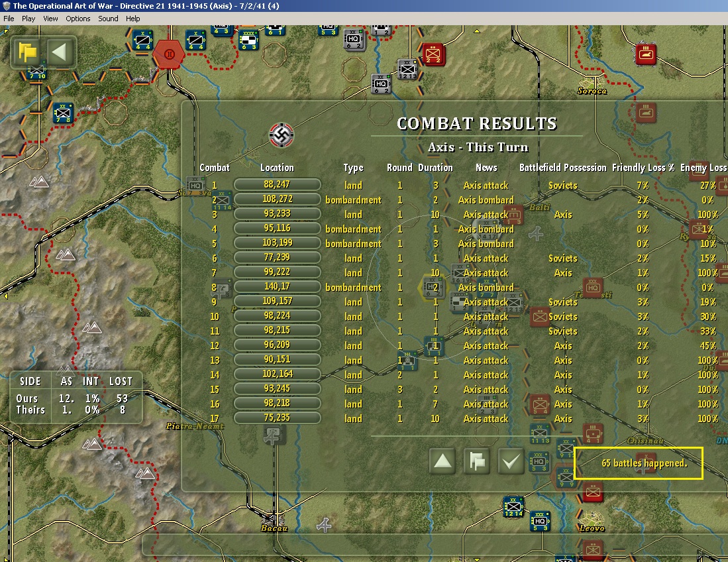728x562 pixels.
Task: Click the Battlefield Possession column header
Action: pyautogui.click(x=562, y=168)
